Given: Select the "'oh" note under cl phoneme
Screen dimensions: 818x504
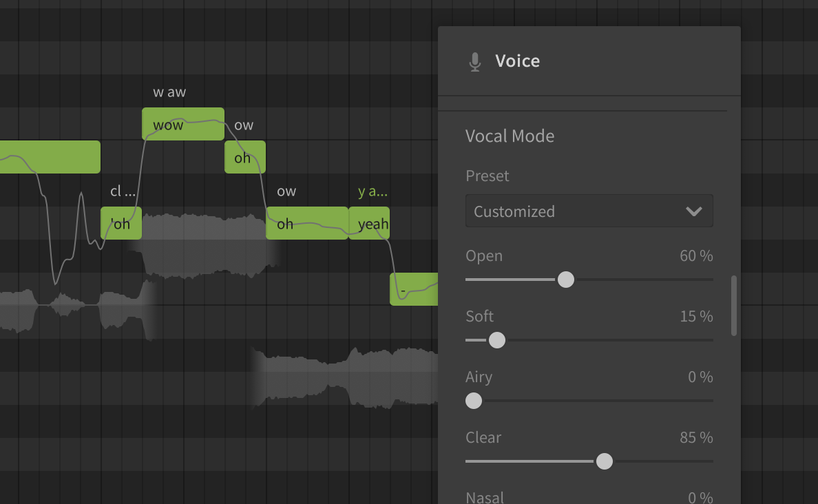Looking at the screenshot, I should click(x=121, y=223).
